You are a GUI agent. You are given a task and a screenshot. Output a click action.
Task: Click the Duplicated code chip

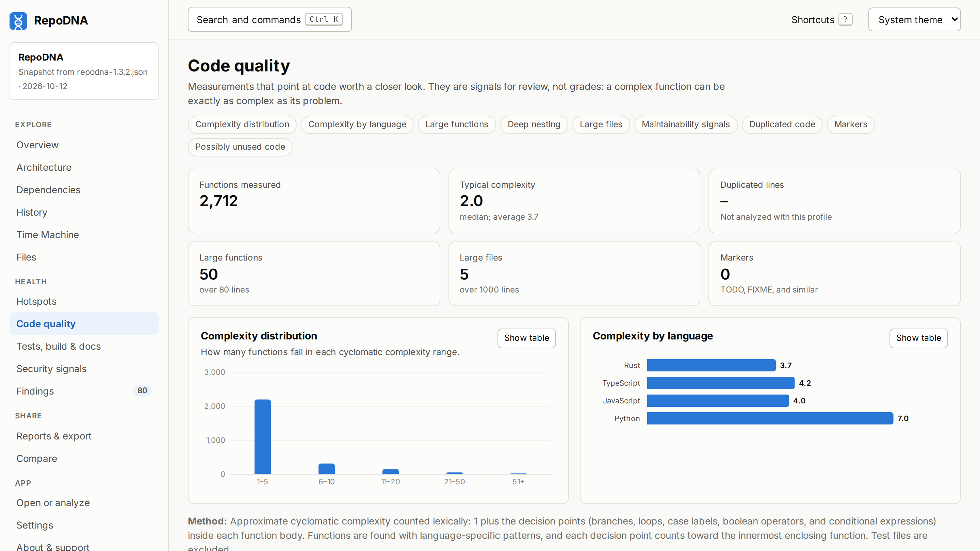point(782,124)
